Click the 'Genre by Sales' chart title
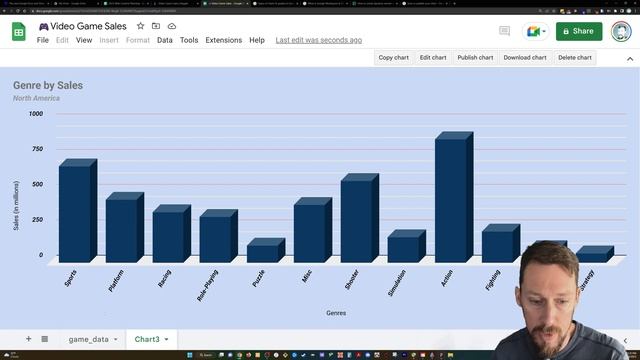This screenshot has width=640, height=360. click(x=48, y=85)
